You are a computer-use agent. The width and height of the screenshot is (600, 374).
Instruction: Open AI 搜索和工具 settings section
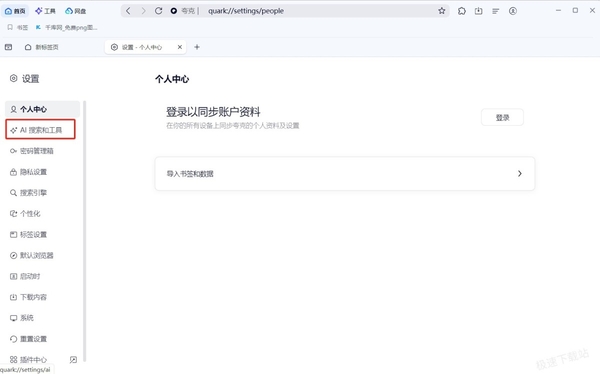pyautogui.click(x=41, y=129)
